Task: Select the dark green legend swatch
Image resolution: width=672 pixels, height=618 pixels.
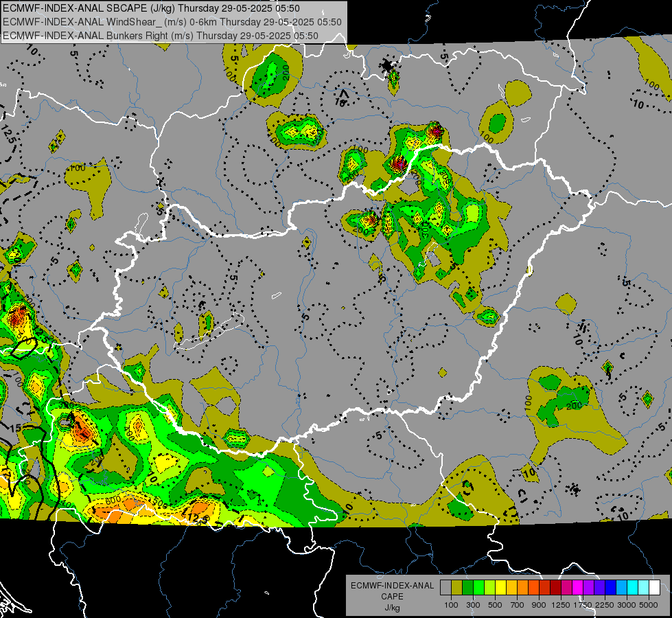Action: (467, 588)
